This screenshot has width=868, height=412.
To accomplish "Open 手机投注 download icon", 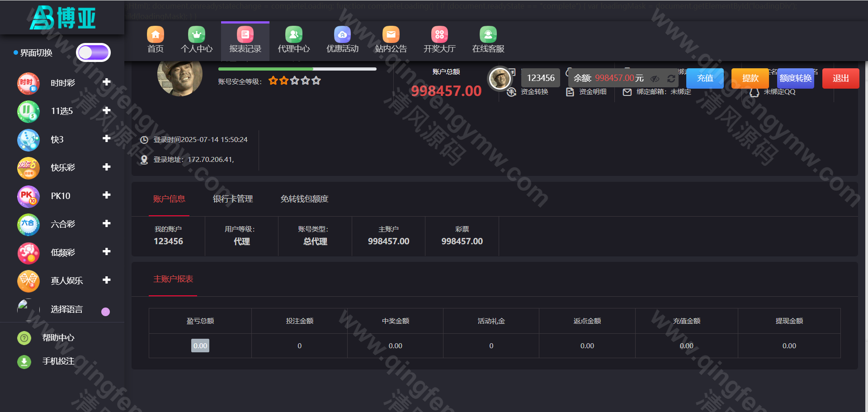I will point(24,361).
